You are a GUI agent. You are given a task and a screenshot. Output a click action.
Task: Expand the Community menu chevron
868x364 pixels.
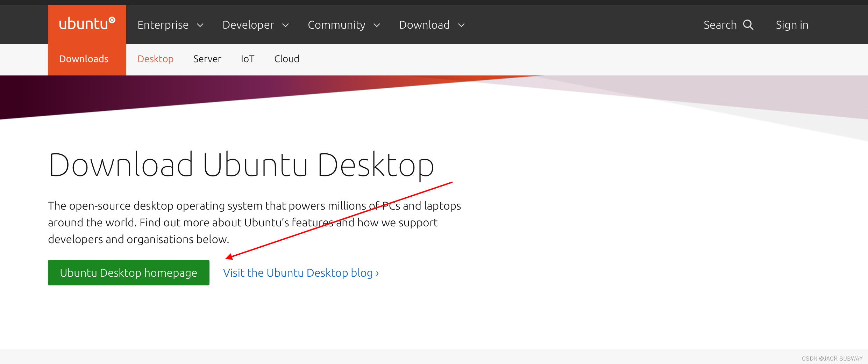(377, 25)
